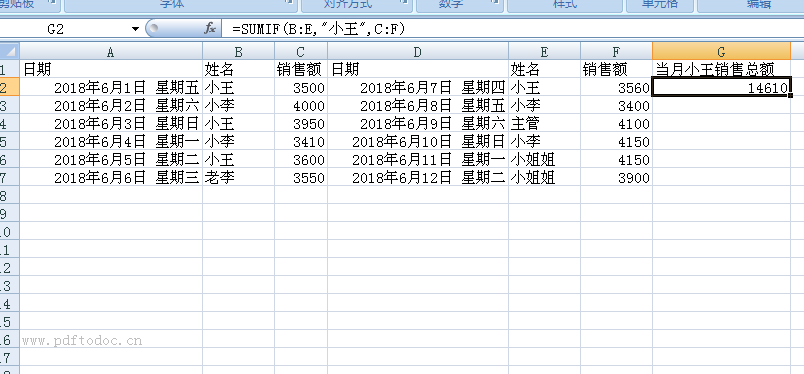The width and height of the screenshot is (804, 374).
Task: Click sales value 3410
Action: pos(301,142)
